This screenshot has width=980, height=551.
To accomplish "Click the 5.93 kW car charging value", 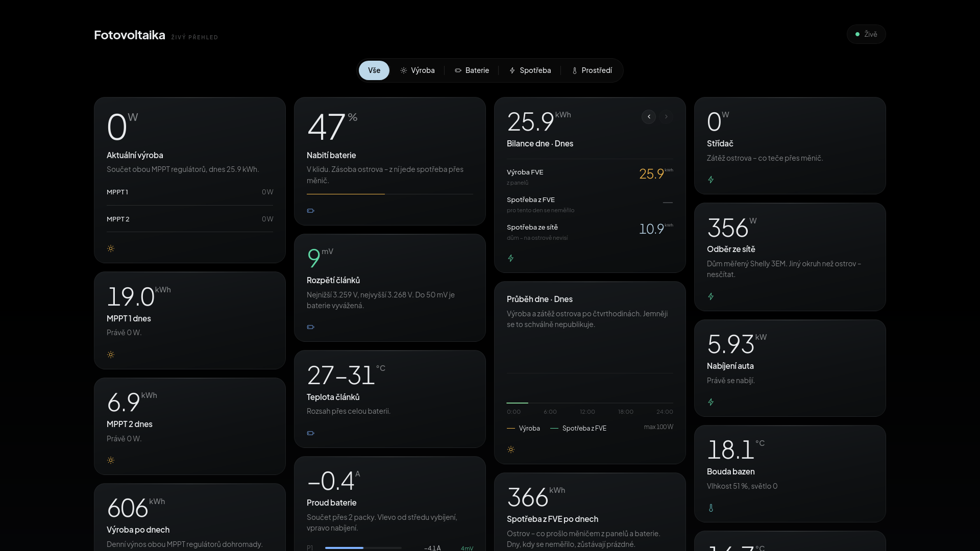I will [x=737, y=344].
